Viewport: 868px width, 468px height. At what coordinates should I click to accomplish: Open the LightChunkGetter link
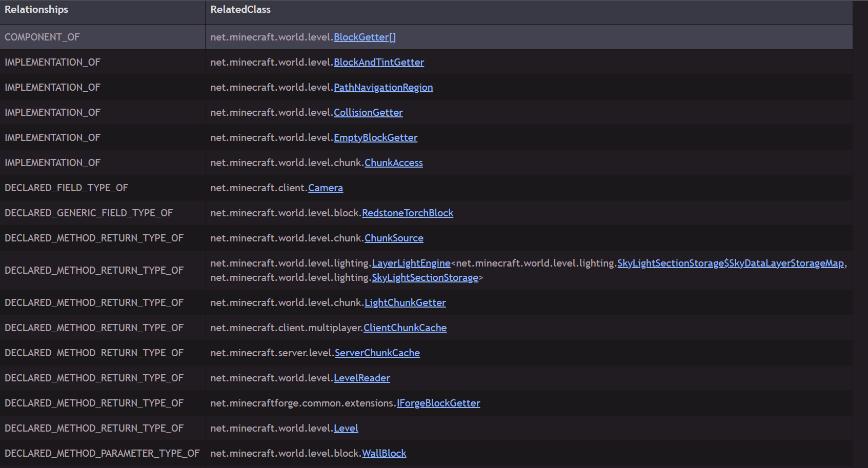click(405, 302)
